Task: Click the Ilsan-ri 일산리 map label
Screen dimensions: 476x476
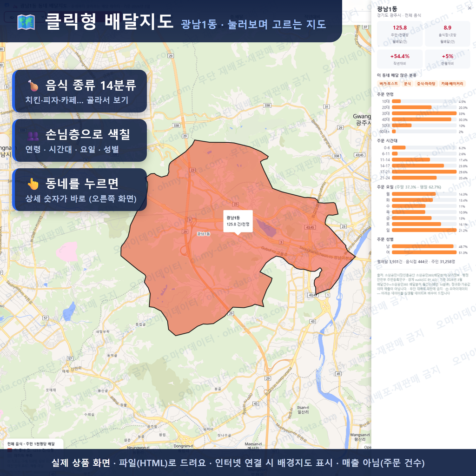Action: click(x=303, y=410)
